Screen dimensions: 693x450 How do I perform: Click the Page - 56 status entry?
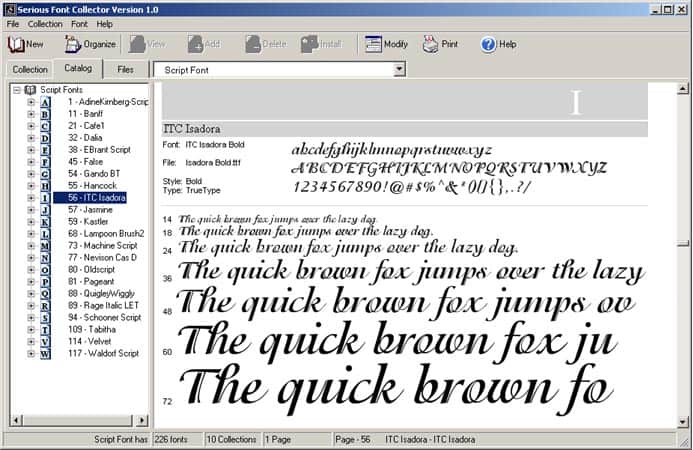(353, 439)
